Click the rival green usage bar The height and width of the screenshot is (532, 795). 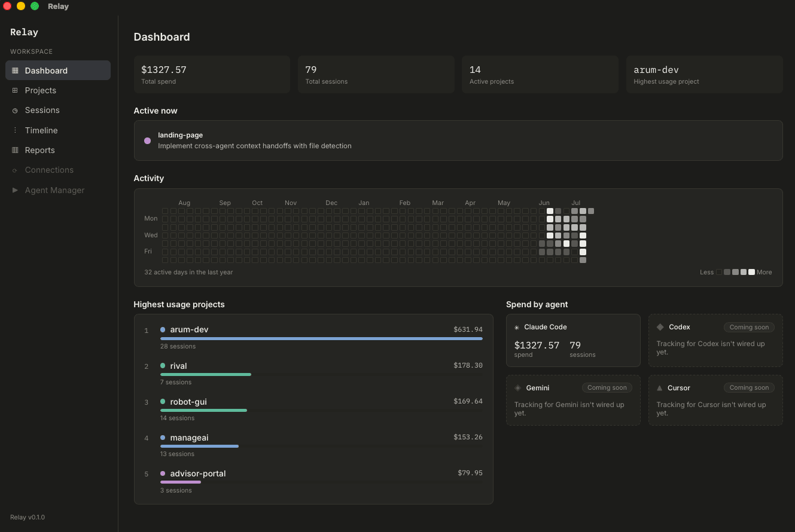[206, 375]
